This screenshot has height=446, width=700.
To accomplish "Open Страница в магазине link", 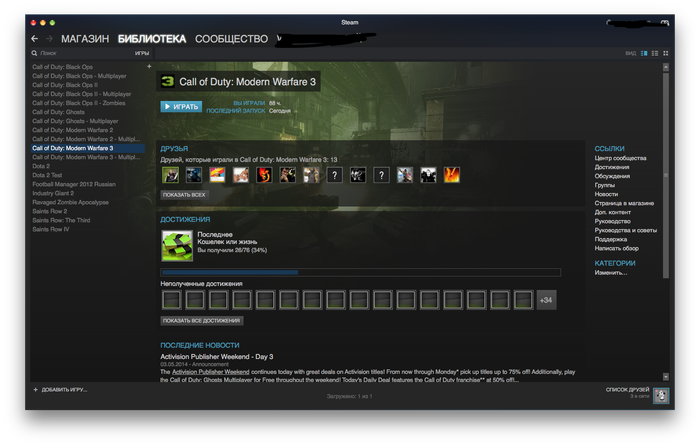I will pyautogui.click(x=624, y=203).
